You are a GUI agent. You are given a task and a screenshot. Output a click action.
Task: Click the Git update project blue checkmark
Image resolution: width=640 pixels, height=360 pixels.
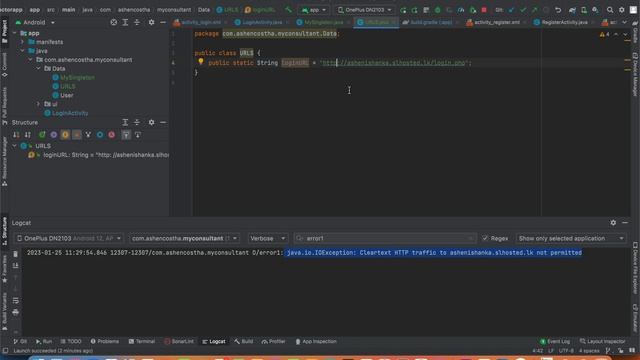click(x=511, y=10)
